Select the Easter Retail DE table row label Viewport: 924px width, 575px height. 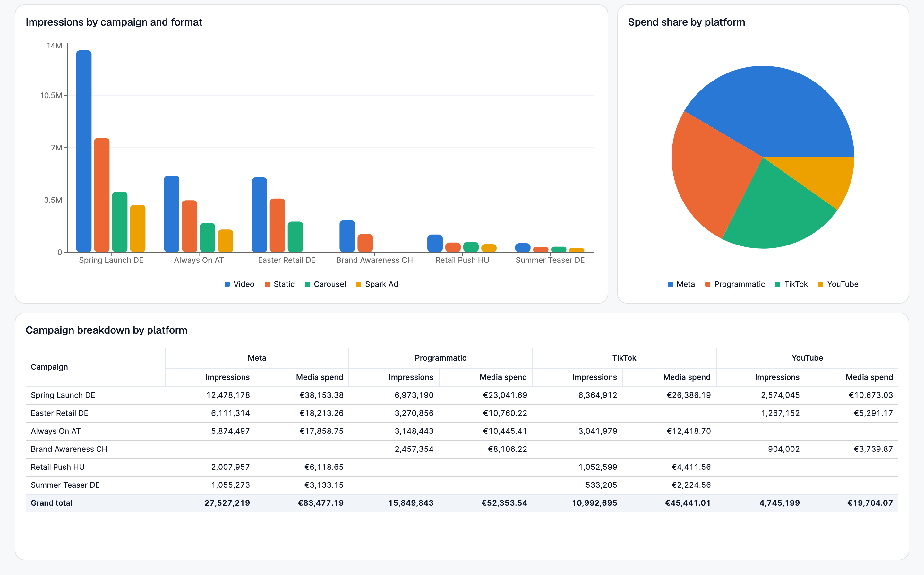coord(60,413)
